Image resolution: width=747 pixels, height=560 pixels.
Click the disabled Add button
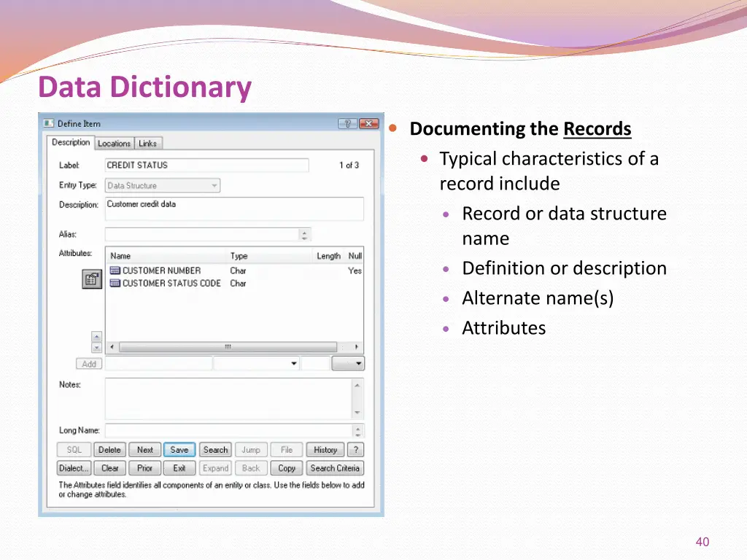tap(89, 364)
